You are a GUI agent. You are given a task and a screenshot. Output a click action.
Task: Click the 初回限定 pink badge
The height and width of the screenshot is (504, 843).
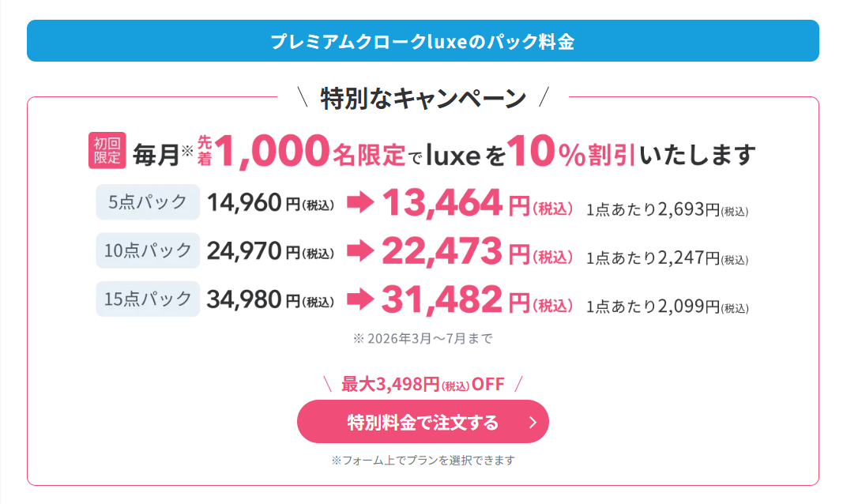coord(107,150)
